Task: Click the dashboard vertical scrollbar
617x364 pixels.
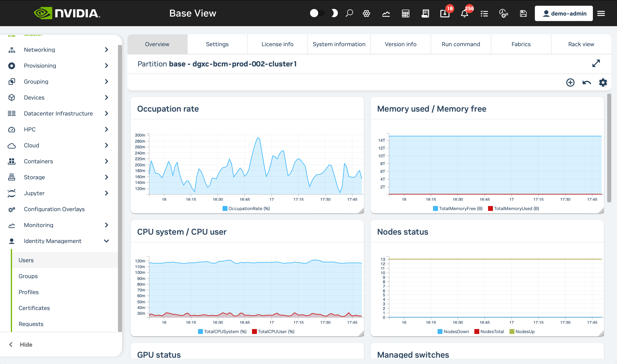Action: coord(609,148)
